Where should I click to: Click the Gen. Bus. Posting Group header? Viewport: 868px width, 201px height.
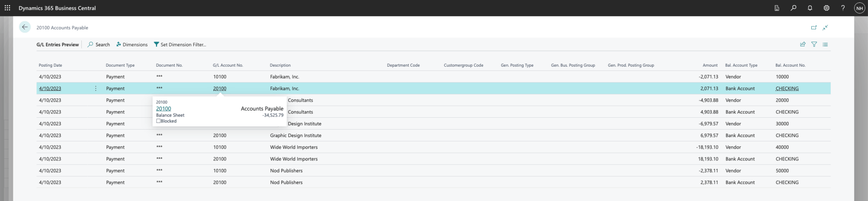pyautogui.click(x=573, y=65)
